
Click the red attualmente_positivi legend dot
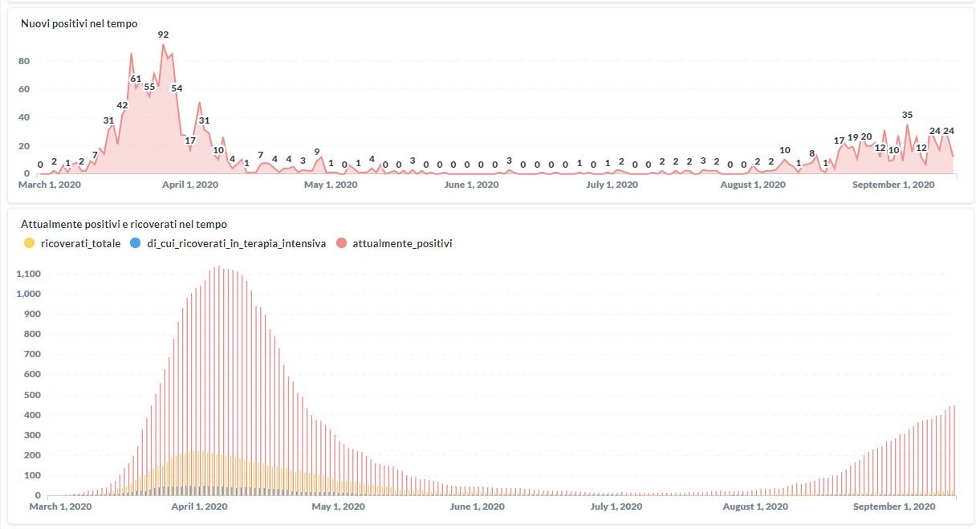point(341,243)
